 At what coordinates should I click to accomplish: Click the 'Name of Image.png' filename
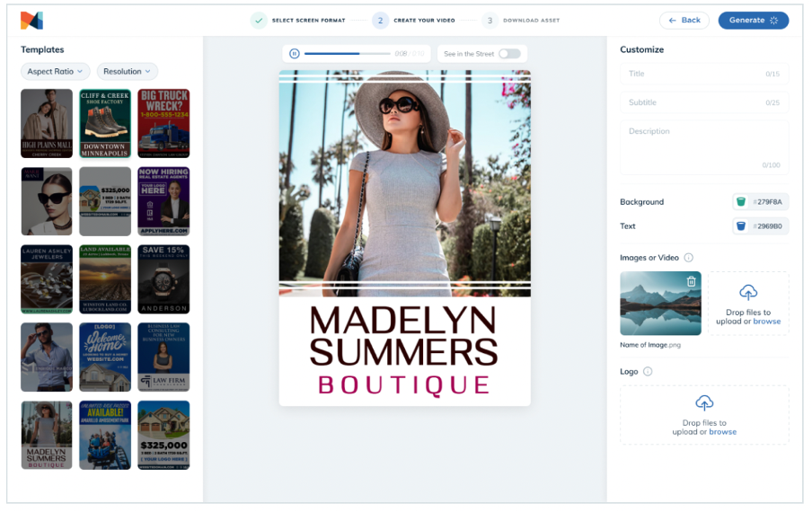650,345
